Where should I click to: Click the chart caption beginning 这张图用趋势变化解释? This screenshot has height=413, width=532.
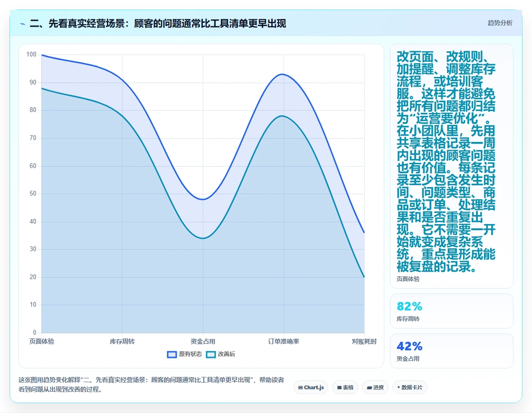click(x=152, y=385)
